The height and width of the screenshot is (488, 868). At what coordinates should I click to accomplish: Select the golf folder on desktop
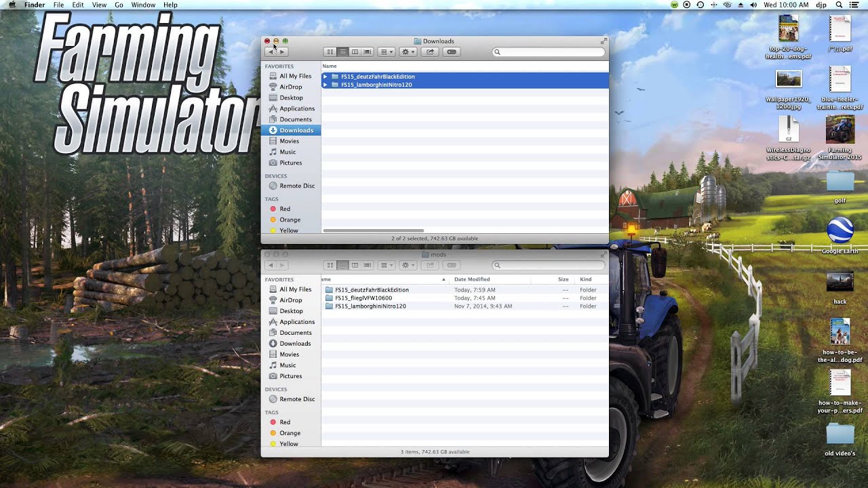tap(840, 187)
